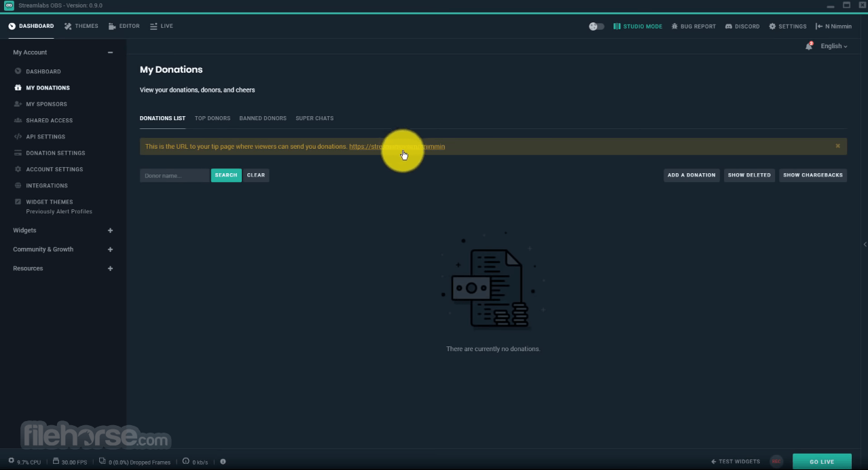Click the Clear button

pyautogui.click(x=256, y=175)
